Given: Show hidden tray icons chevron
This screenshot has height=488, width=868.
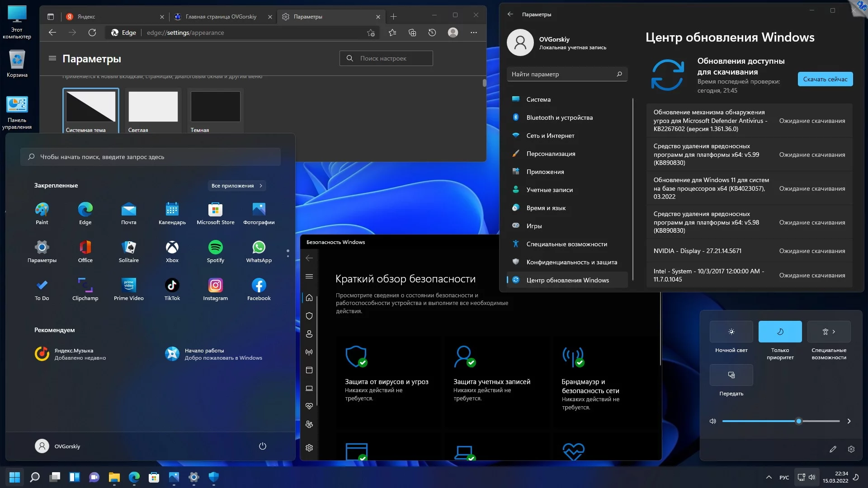Looking at the screenshot, I should (769, 477).
